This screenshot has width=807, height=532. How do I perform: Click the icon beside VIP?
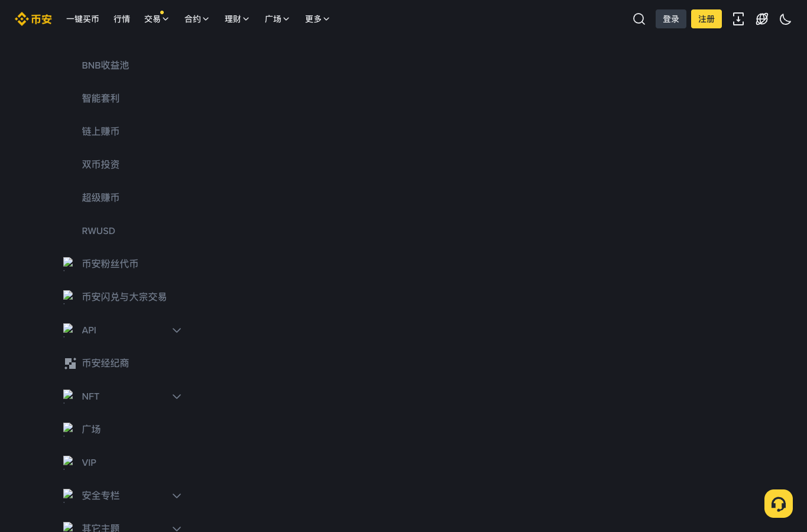click(69, 462)
